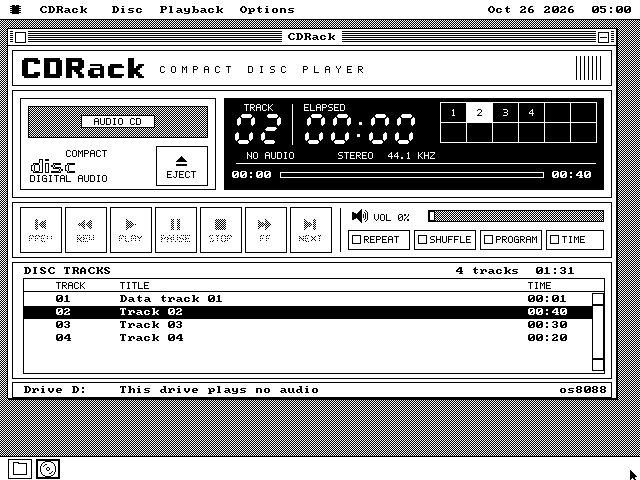This screenshot has width=640, height=480.
Task: Click the '4 tracks' disc summary
Action: [x=487, y=271]
